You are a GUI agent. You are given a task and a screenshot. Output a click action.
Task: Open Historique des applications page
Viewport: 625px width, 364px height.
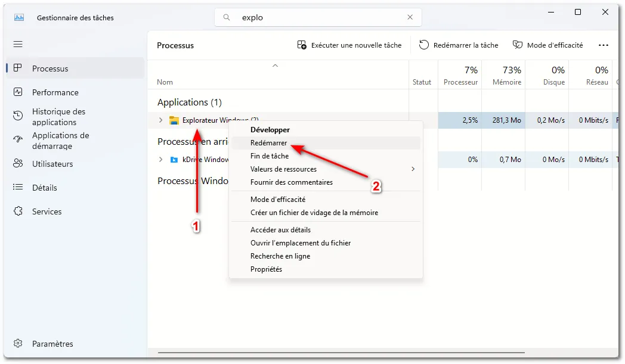pyautogui.click(x=75, y=117)
